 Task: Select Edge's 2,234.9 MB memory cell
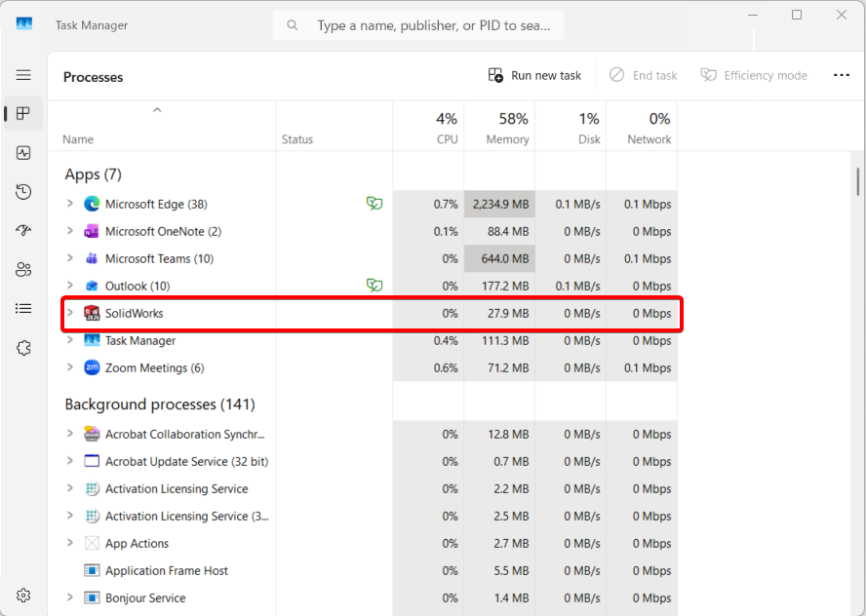[x=499, y=205]
